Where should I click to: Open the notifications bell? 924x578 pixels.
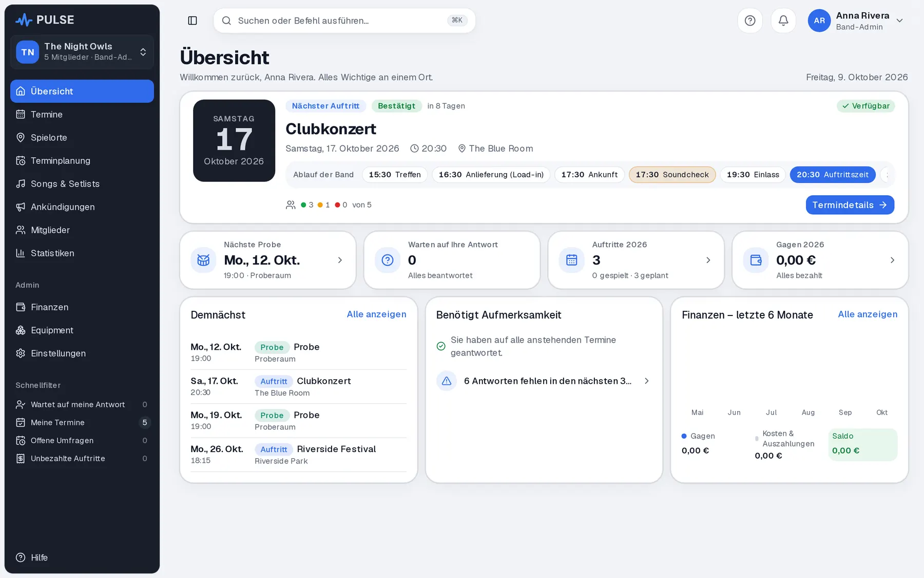tap(783, 21)
